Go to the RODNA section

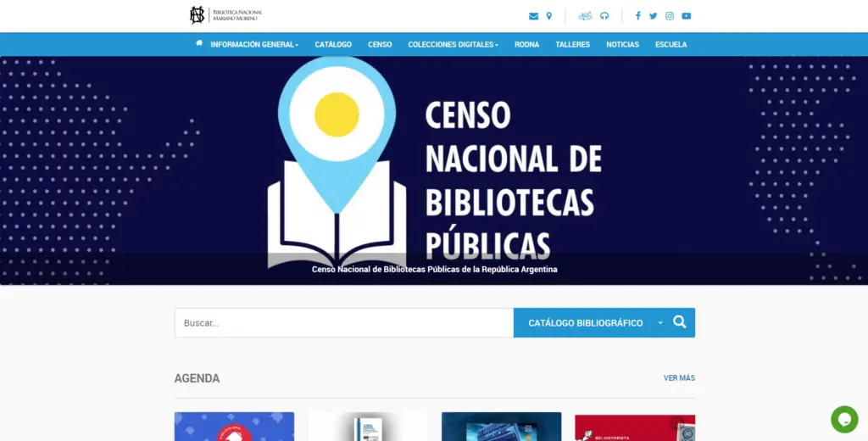coord(526,44)
